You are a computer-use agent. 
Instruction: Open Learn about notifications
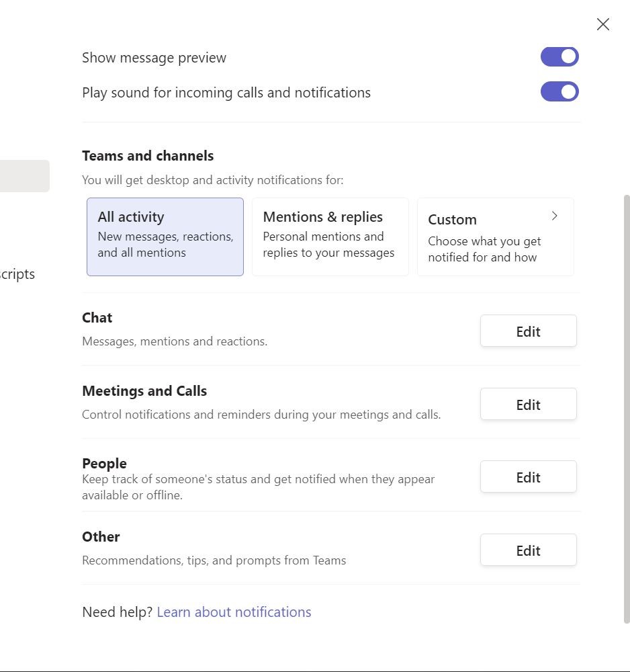[x=234, y=612]
